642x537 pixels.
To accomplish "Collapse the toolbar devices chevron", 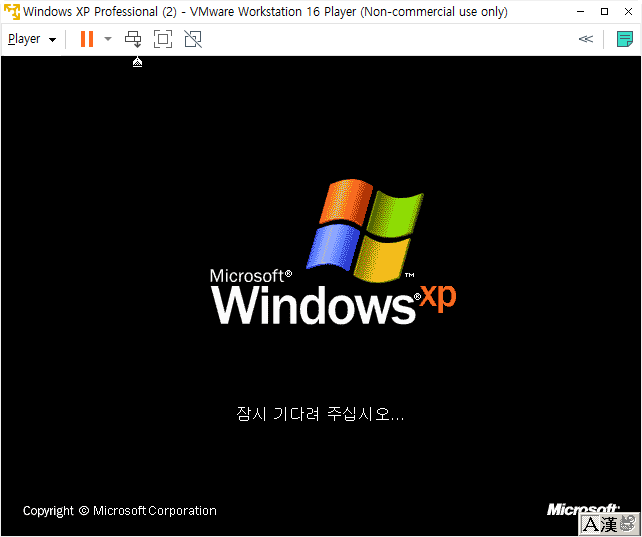I will (x=585, y=39).
